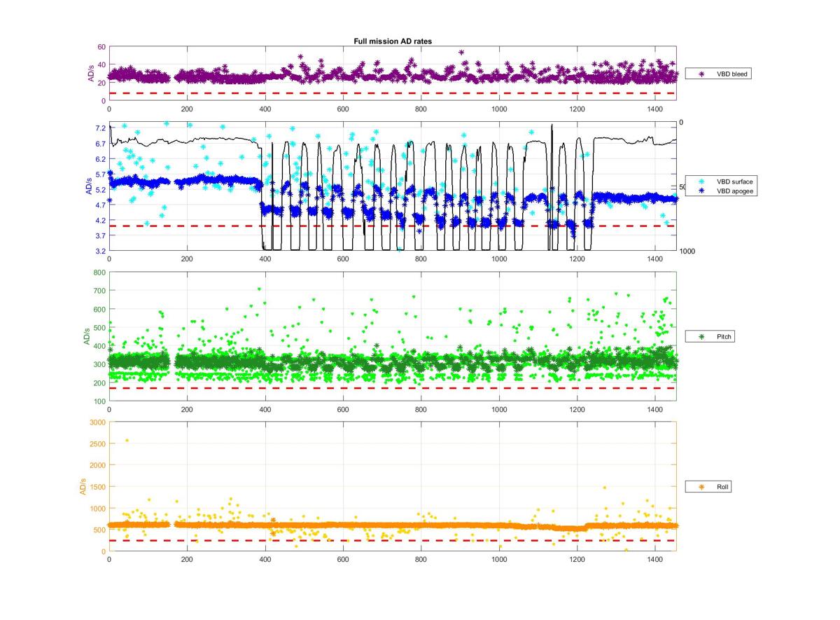Click the '100' tick on the Pitch plot
840x620 pixels.
[x=99, y=401]
